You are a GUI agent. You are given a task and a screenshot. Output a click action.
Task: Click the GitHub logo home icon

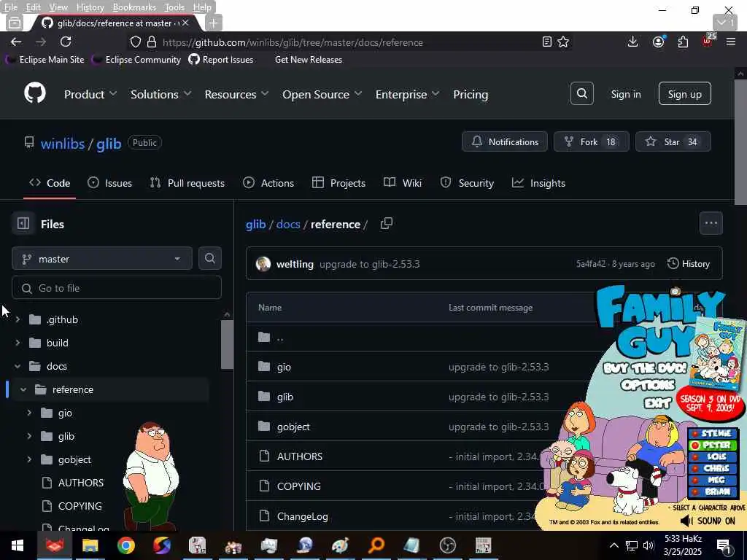click(35, 93)
